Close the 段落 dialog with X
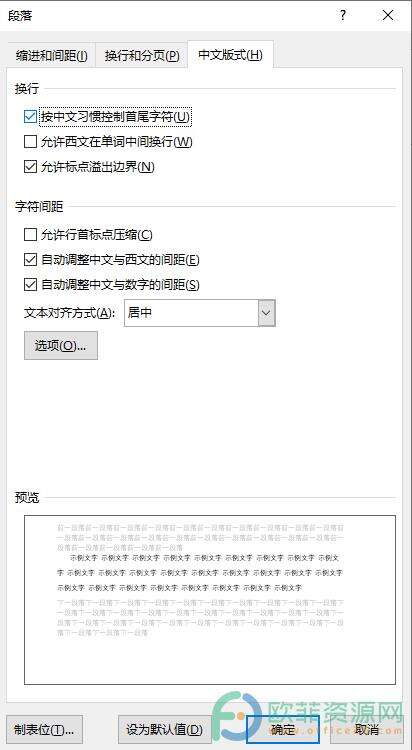 388,15
